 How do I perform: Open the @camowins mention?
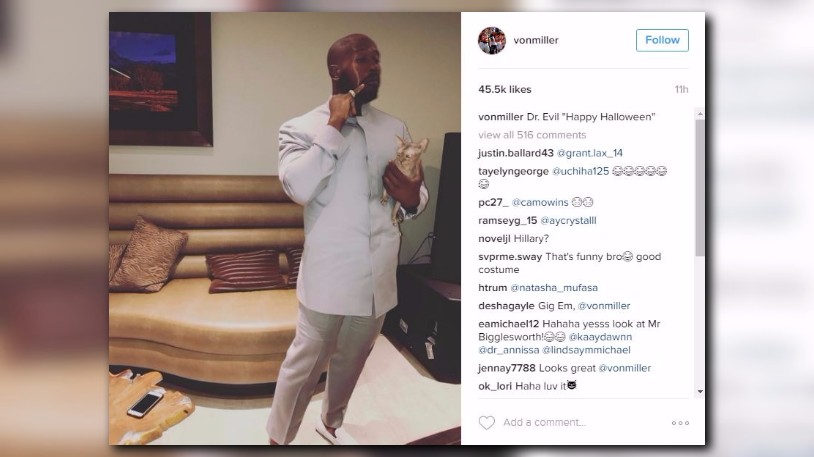(x=540, y=203)
